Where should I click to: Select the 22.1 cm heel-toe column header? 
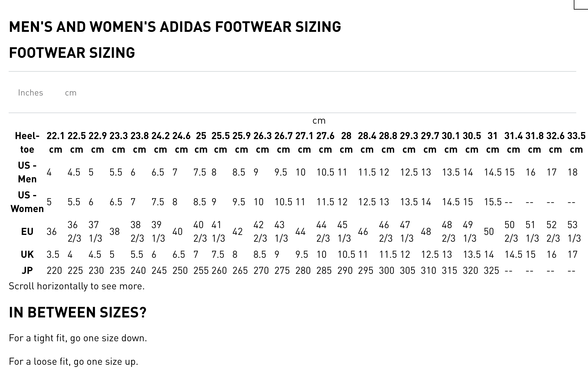tap(56, 142)
